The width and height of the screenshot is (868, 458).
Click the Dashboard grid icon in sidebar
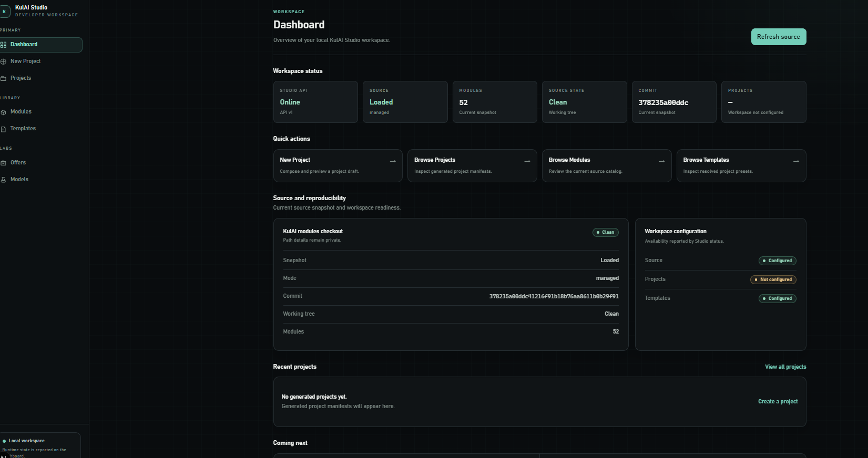pos(3,45)
